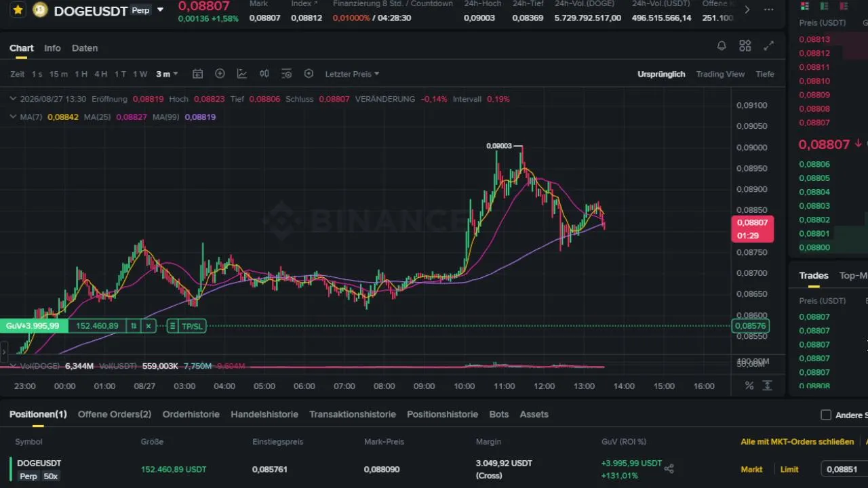
Task: Open the price alert bell icon
Action: [x=722, y=46]
